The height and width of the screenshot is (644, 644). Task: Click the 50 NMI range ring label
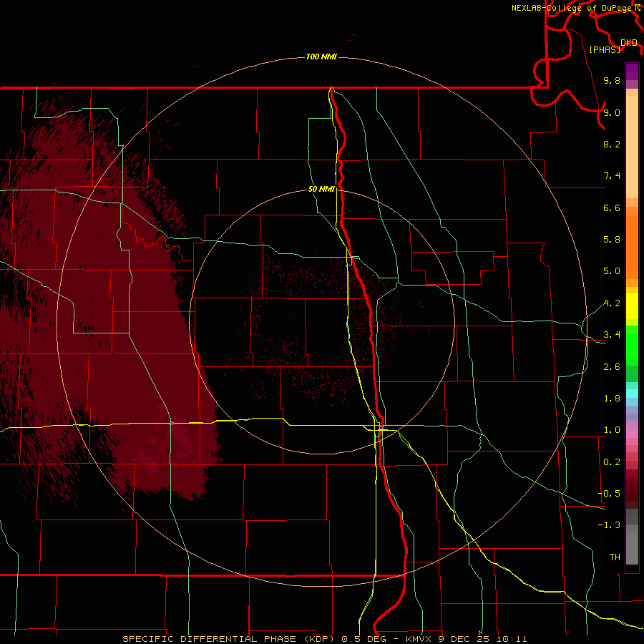click(321, 190)
